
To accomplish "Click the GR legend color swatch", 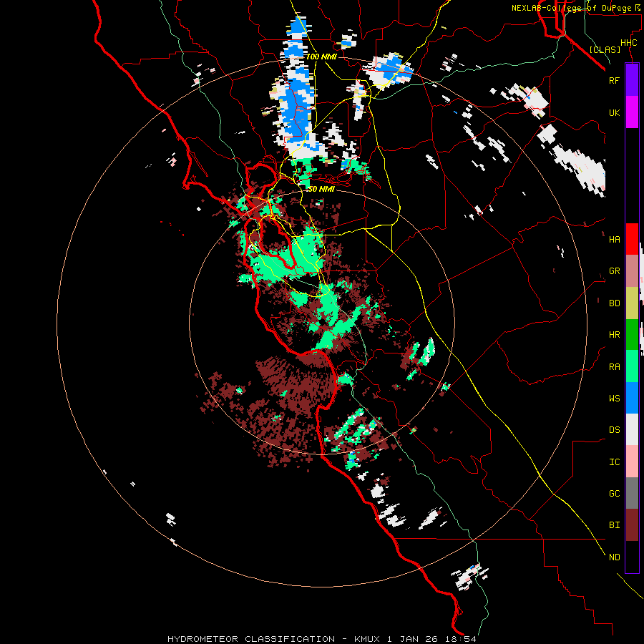I will 632,271.
